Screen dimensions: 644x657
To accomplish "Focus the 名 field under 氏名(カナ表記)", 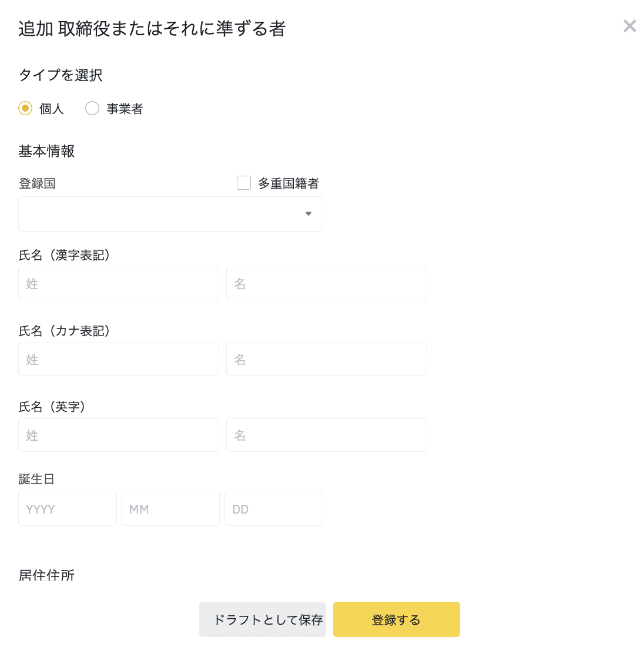I will click(x=326, y=360).
